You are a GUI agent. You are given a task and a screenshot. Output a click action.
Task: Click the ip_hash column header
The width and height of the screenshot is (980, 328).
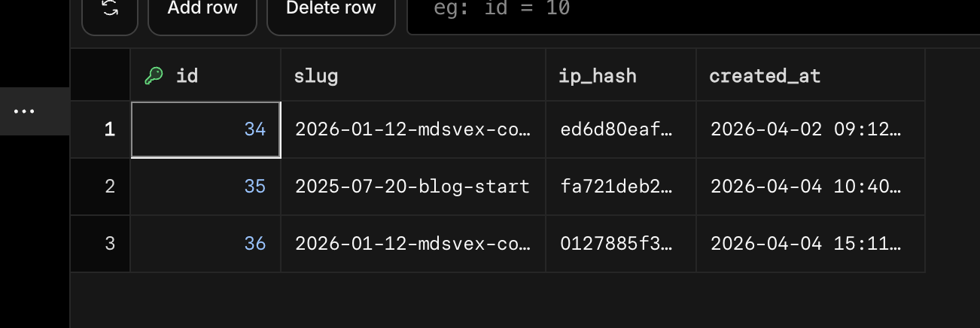tap(598, 75)
